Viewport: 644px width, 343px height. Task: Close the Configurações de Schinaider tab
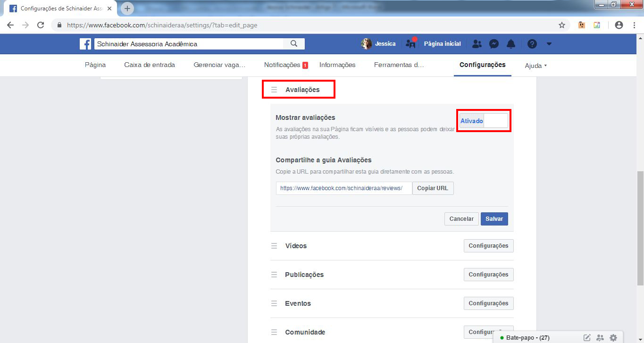[109, 8]
